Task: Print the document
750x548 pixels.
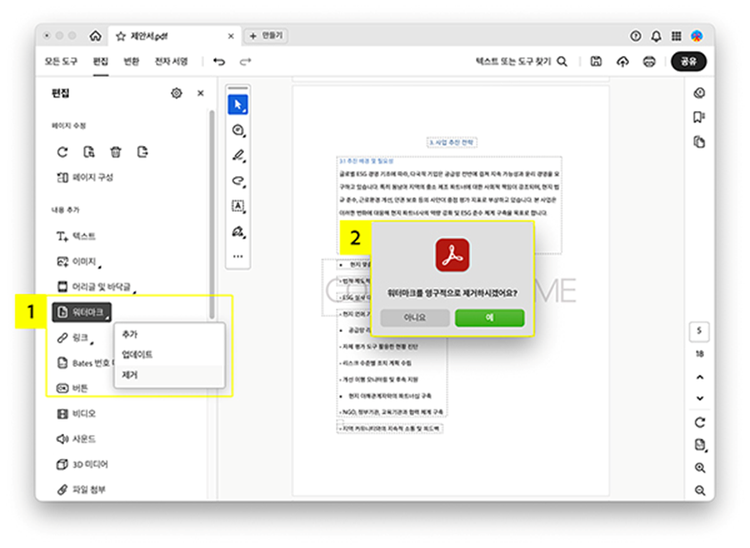Action: (x=649, y=61)
